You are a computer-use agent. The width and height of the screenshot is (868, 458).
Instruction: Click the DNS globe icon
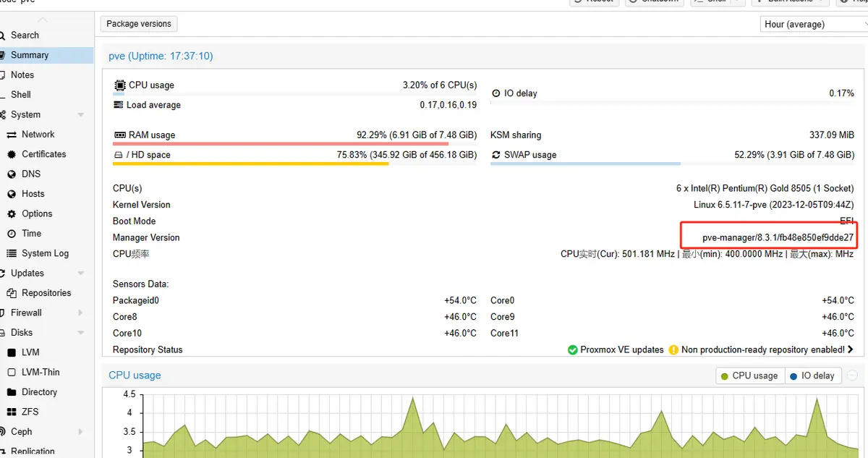tap(12, 174)
